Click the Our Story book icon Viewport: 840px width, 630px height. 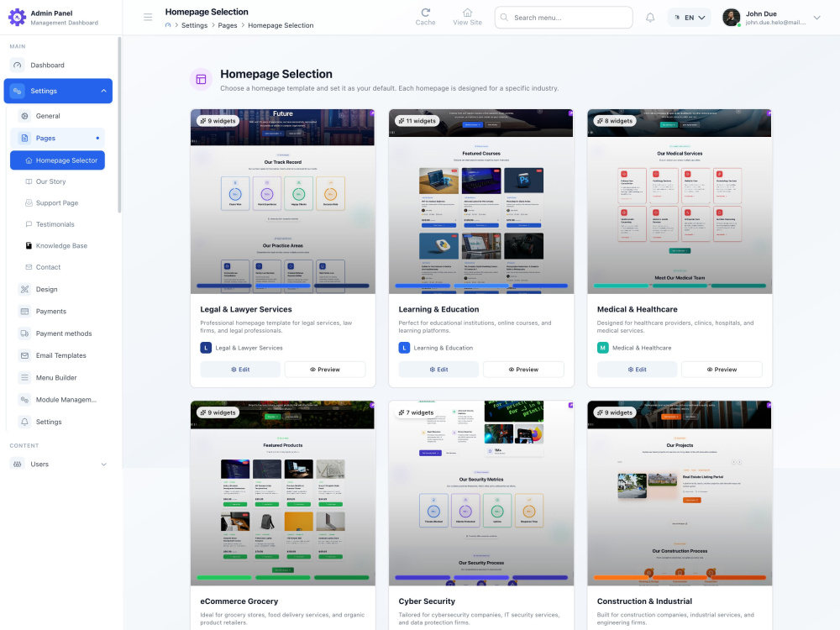29,181
